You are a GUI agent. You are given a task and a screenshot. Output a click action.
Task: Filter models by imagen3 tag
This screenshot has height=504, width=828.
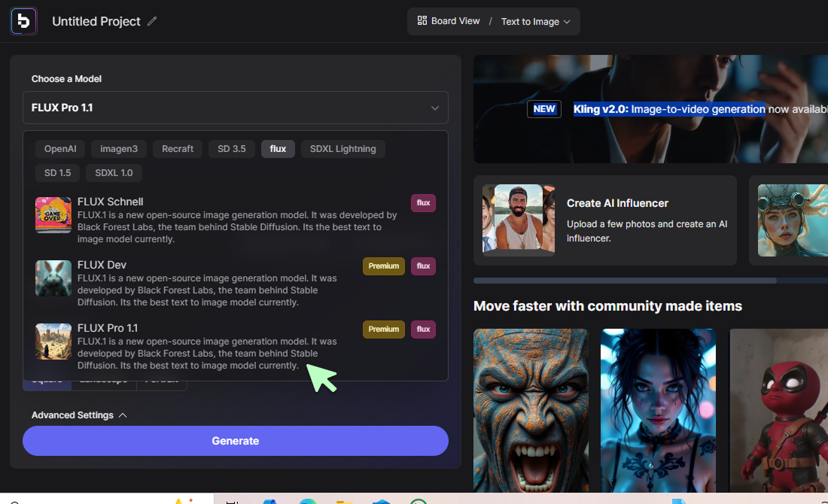click(119, 149)
